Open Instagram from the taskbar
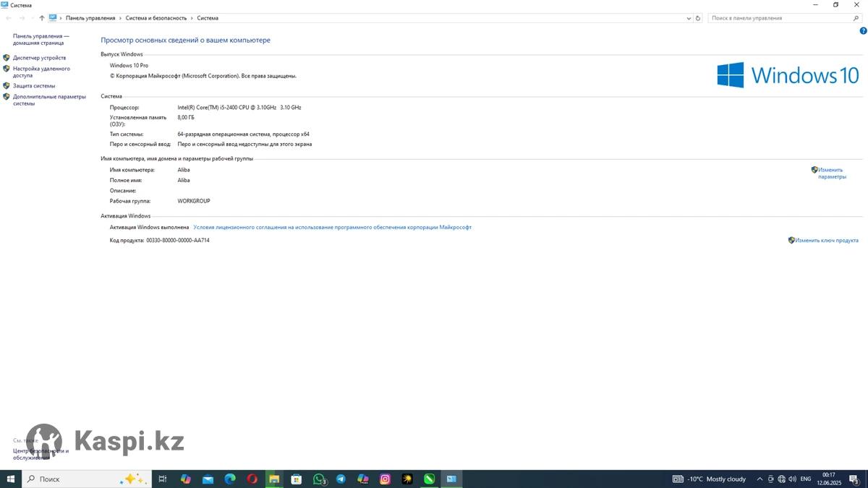Screen dimensions: 868x488 (386, 479)
